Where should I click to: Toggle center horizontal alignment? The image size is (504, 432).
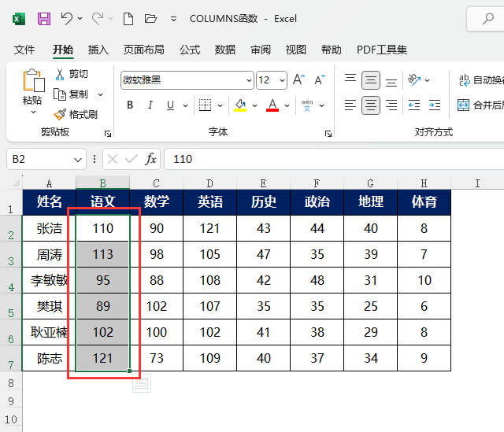tap(371, 105)
